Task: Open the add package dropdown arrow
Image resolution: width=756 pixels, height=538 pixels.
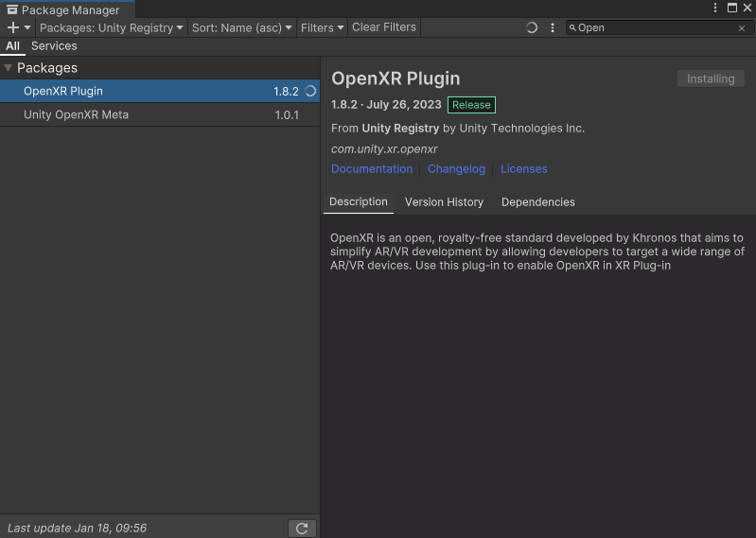Action: pos(27,28)
